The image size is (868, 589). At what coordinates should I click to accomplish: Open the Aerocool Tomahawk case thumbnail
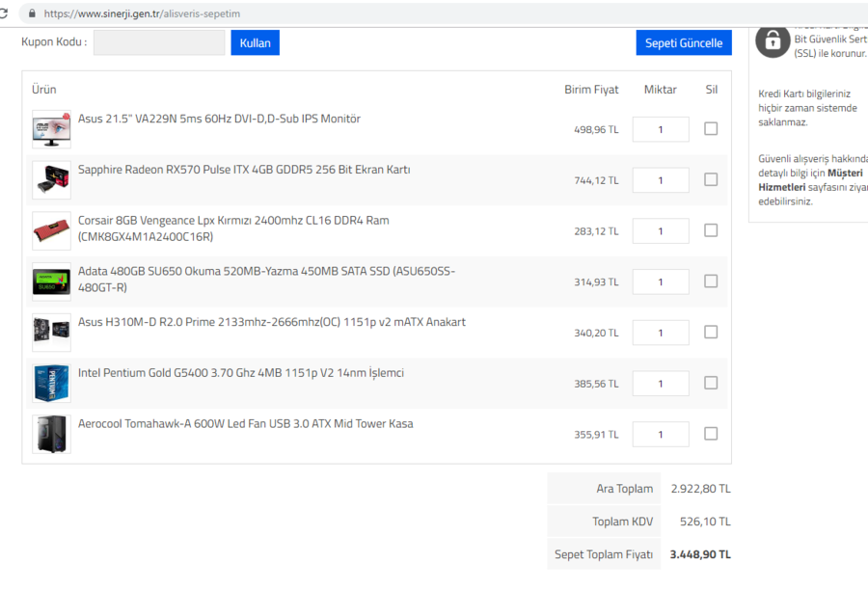pyautogui.click(x=51, y=434)
